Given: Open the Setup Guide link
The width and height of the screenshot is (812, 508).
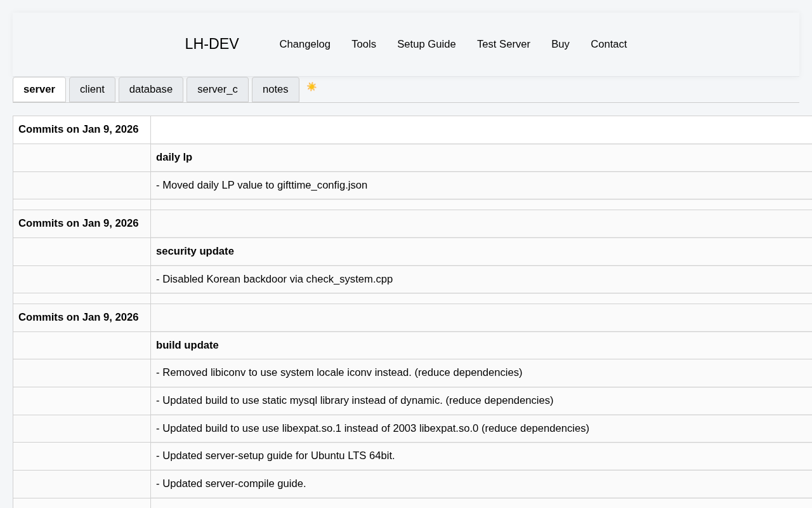Looking at the screenshot, I should point(426,44).
